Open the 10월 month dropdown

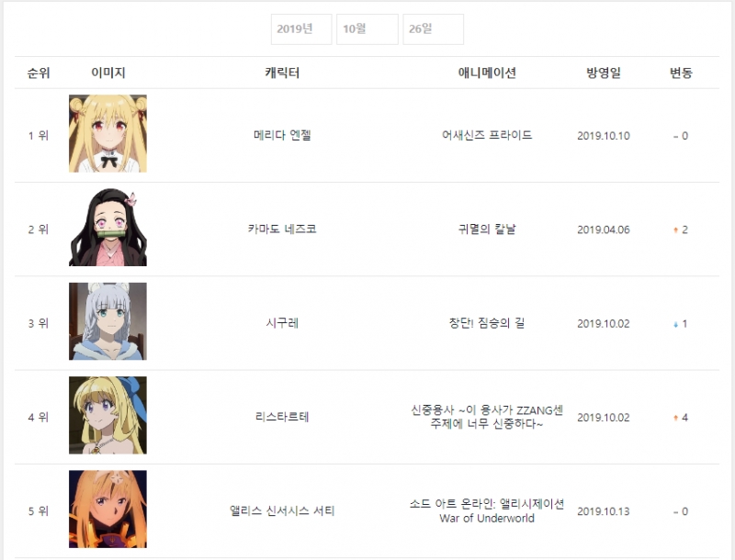pyautogui.click(x=367, y=29)
